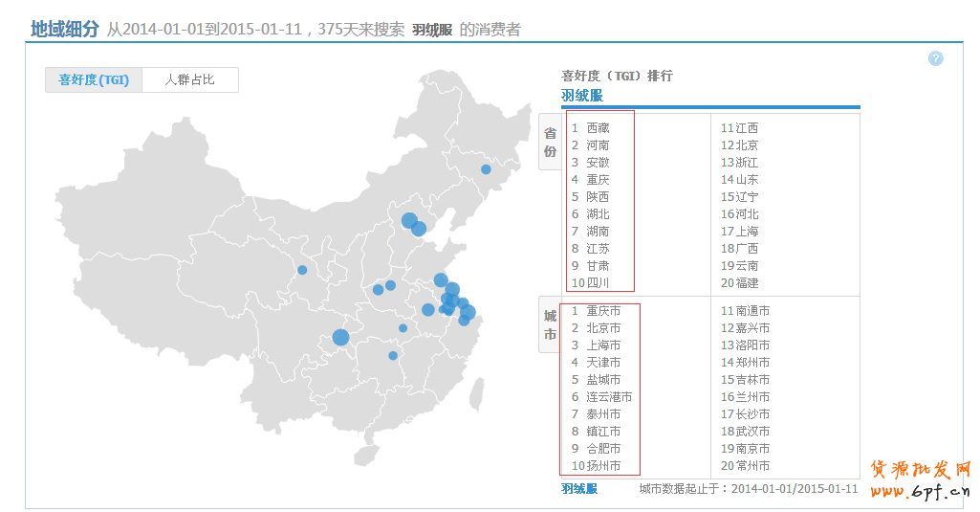
Task: Click the Beijing bubble on the map
Action: tap(409, 221)
